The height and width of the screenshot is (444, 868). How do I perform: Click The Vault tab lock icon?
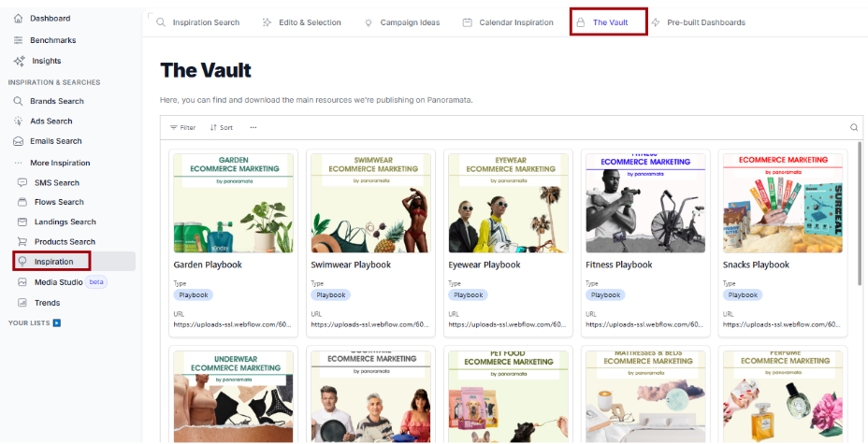click(x=580, y=22)
